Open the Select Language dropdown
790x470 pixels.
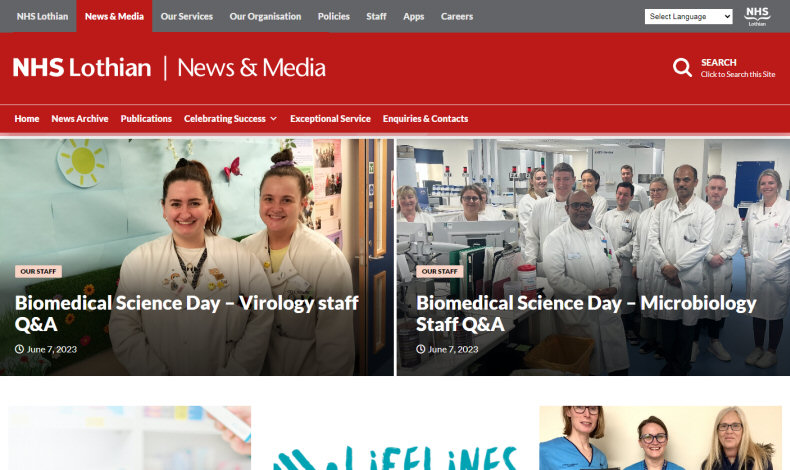pyautogui.click(x=688, y=17)
